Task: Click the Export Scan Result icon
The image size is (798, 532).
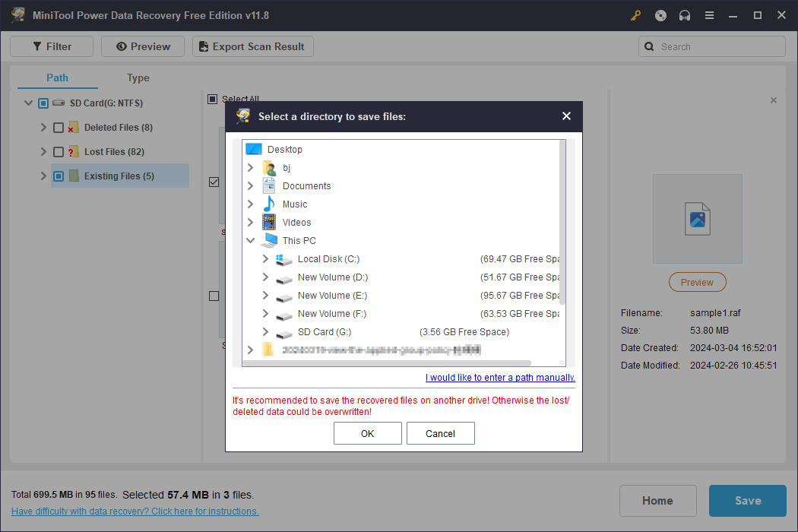Action: tap(202, 46)
